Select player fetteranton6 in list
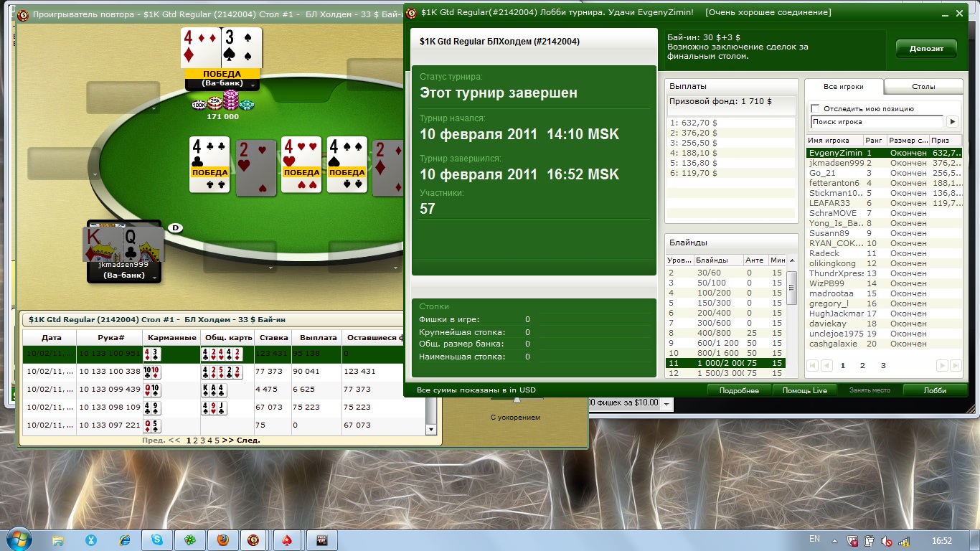Viewport: 980px width, 551px height. (x=884, y=183)
